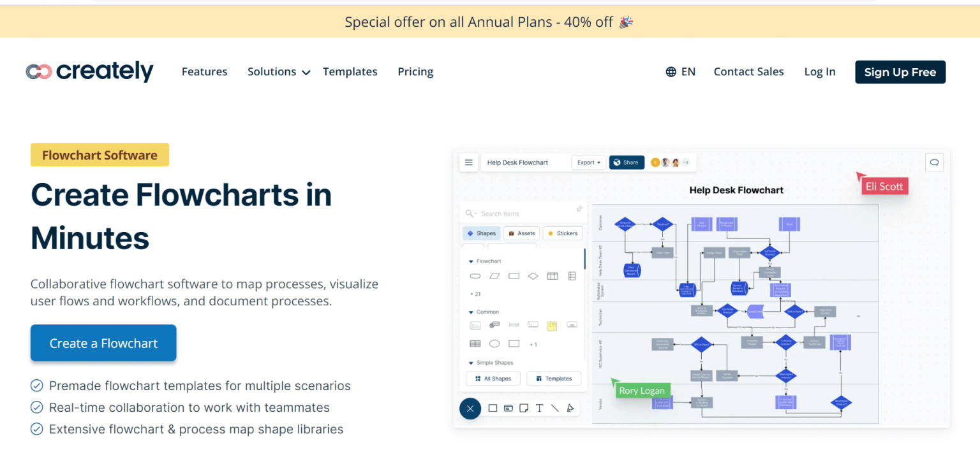Image resolution: width=980 pixels, height=464 pixels.
Task: Open the Export dropdown
Action: click(588, 163)
